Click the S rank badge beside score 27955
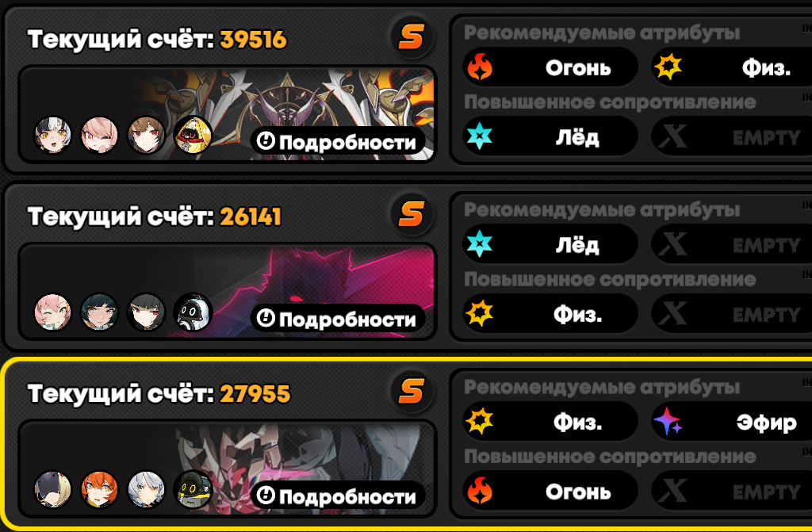This screenshot has height=532, width=812. click(x=412, y=392)
